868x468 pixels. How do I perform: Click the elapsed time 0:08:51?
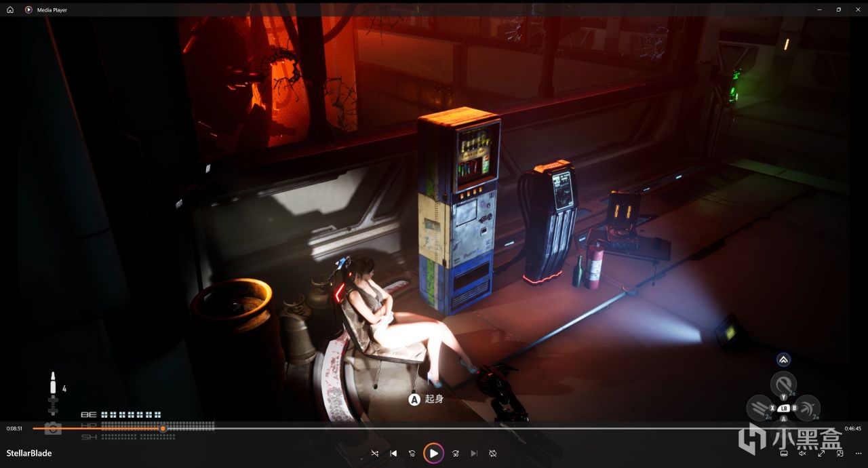(14, 429)
